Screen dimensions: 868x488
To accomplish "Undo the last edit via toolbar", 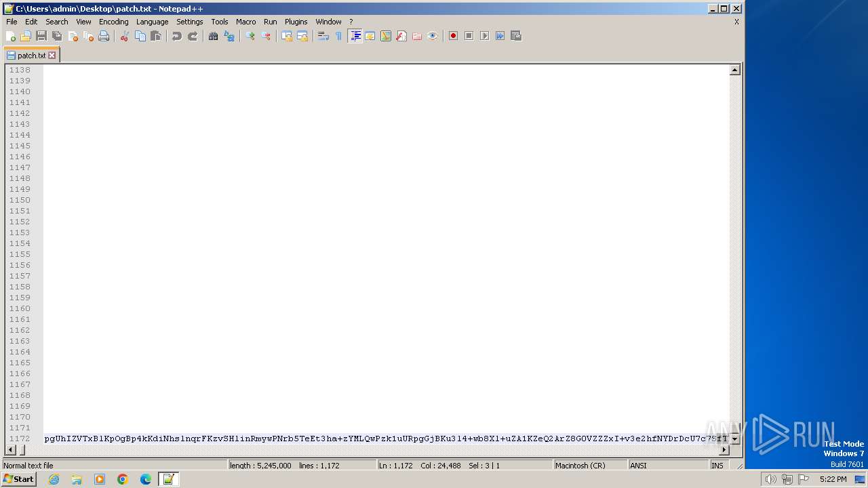I will tap(177, 36).
